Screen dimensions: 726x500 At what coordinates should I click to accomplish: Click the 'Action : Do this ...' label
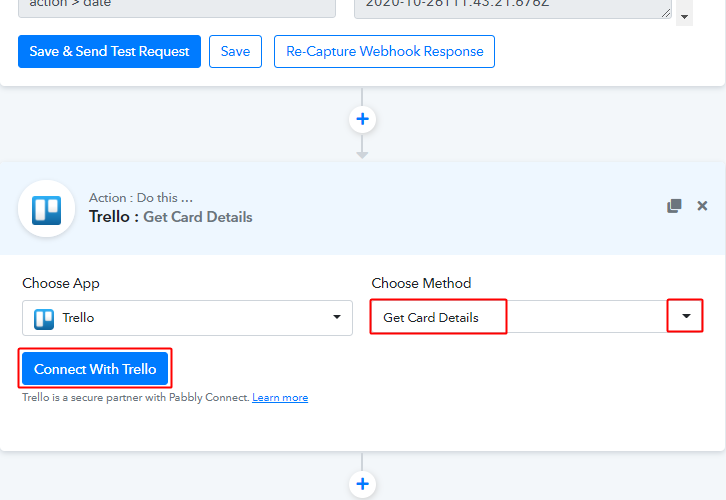141,198
